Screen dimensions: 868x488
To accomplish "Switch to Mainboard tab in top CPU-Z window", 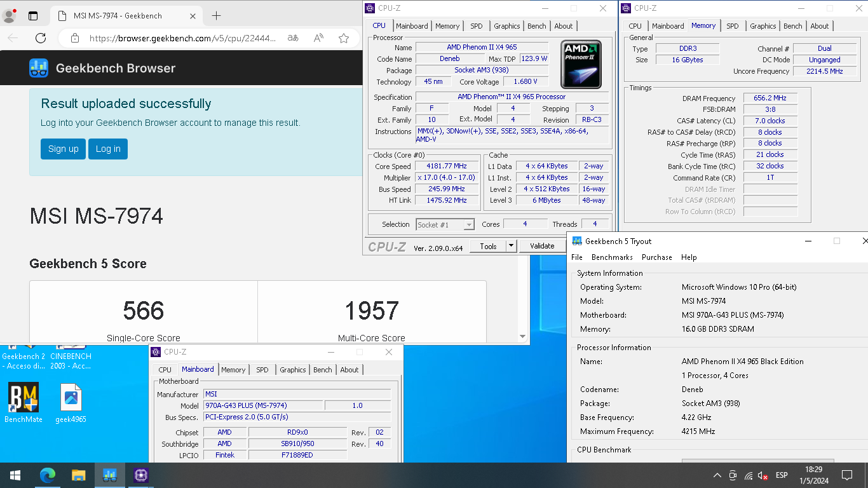I will (412, 26).
